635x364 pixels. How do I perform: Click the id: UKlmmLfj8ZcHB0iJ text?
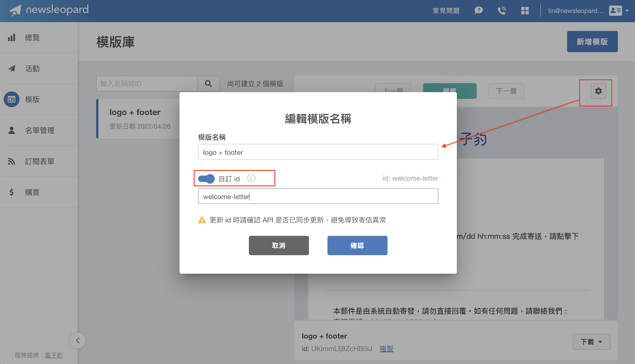coord(337,349)
